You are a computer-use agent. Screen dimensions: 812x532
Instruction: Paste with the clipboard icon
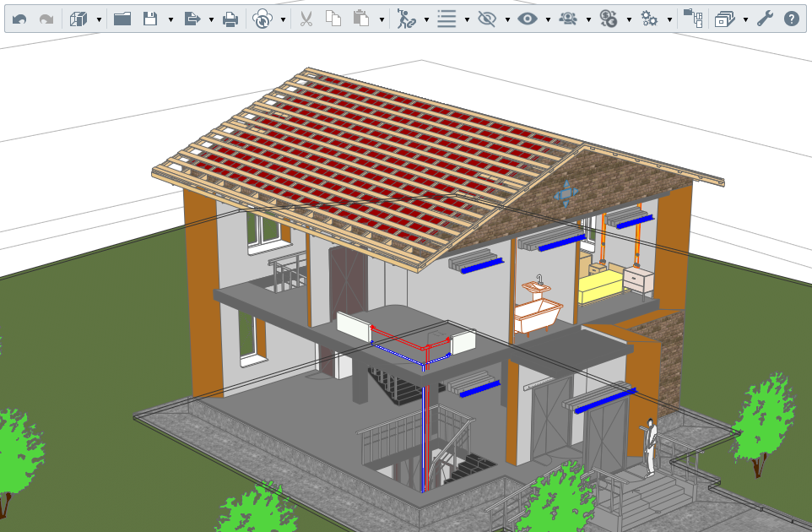361,19
